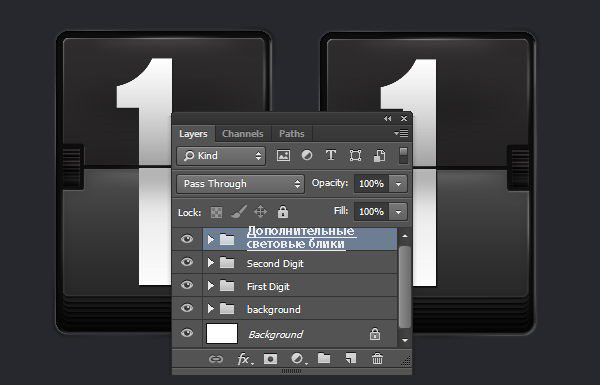Open the Pass Through blend mode dropdown
The height and width of the screenshot is (385, 600).
(x=240, y=184)
